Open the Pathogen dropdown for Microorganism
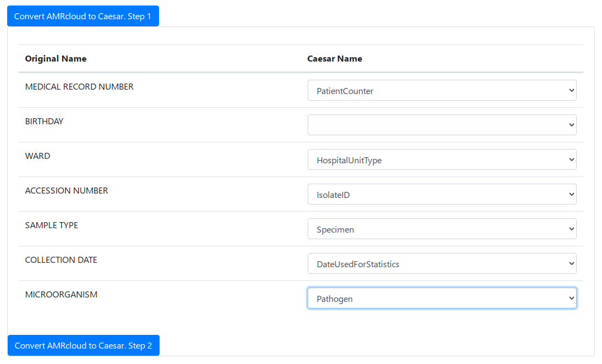The height and width of the screenshot is (364, 602). coord(442,298)
